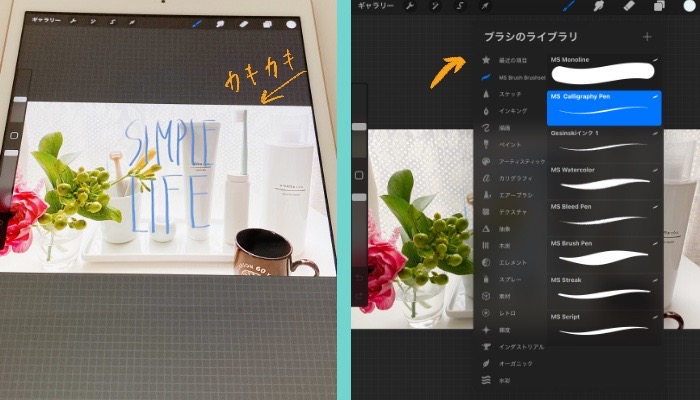Choose the Gesinskiインク 1 brush
The width and height of the screenshot is (700, 400).
(x=604, y=144)
